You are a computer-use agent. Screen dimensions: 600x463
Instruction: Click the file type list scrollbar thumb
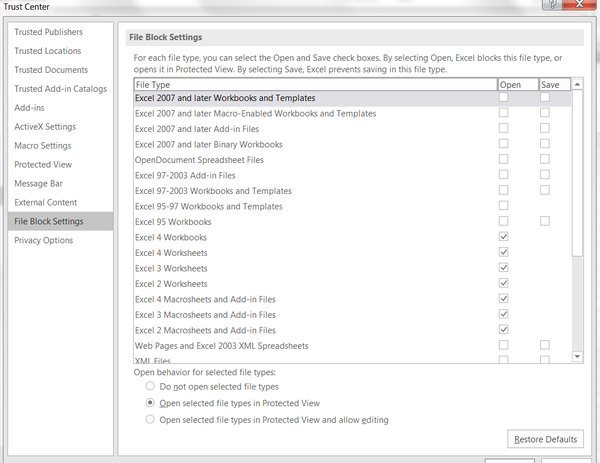coord(577,173)
